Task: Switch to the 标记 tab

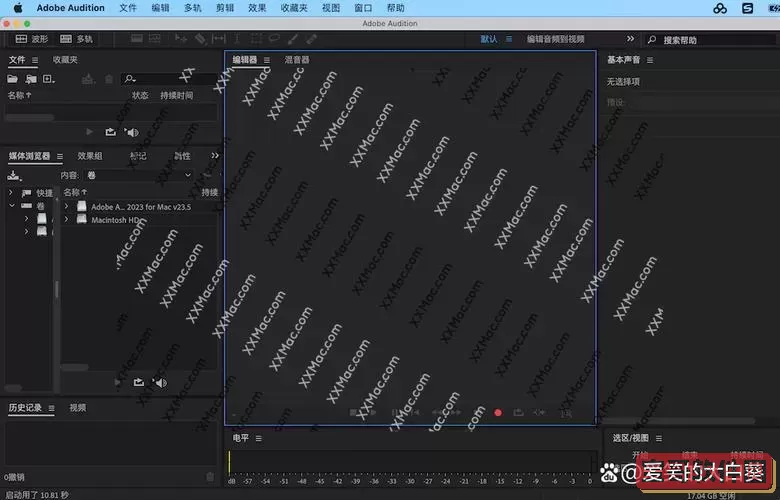Action: [x=138, y=156]
